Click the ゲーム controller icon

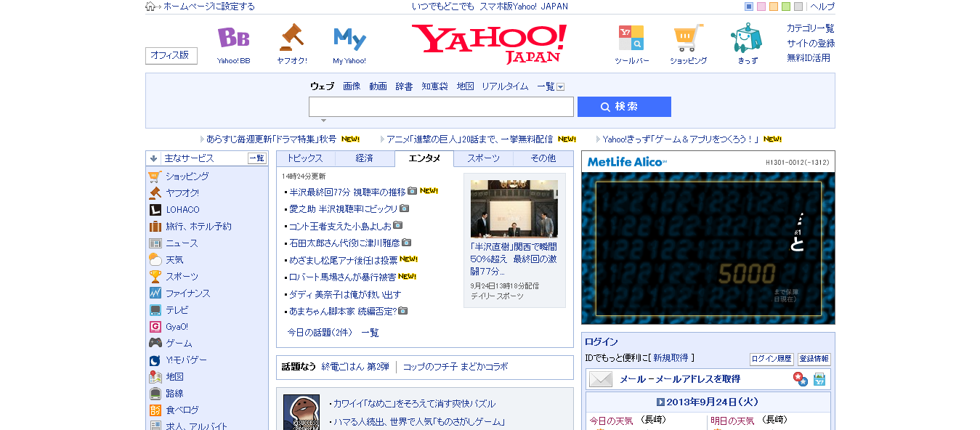coord(155,344)
